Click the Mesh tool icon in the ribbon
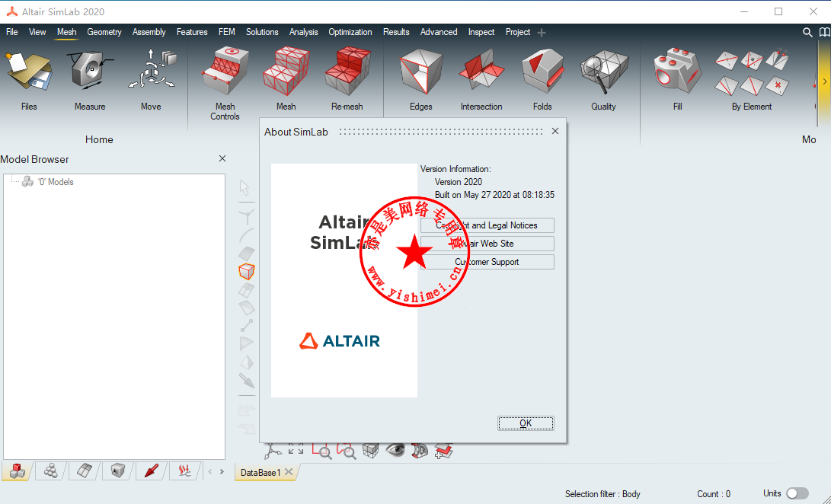This screenshot has width=831, height=504. [x=286, y=72]
